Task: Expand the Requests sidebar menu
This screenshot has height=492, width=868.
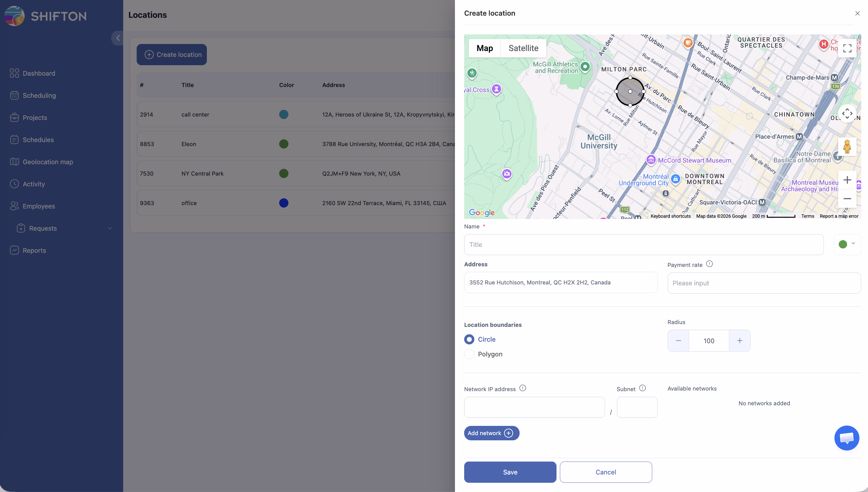Action: pyautogui.click(x=110, y=228)
